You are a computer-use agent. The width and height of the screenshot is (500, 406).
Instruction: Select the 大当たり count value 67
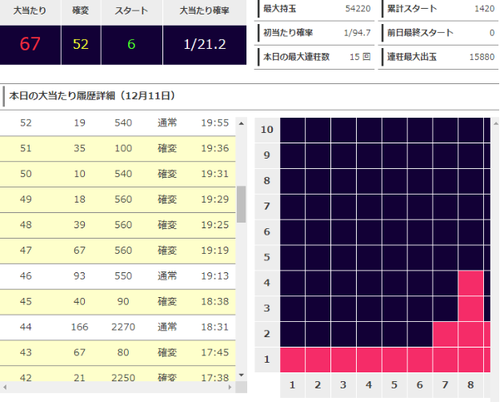click(30, 44)
